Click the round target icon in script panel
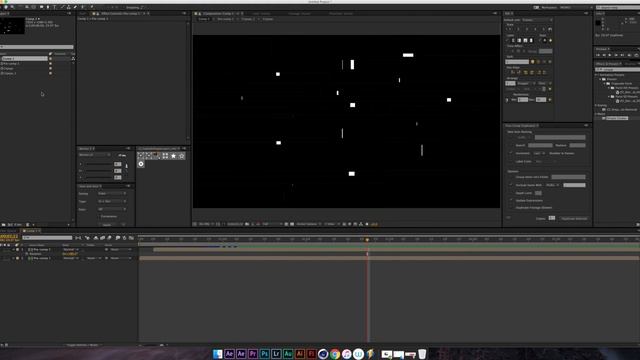Screen dimensions: 640x360 click(141, 164)
